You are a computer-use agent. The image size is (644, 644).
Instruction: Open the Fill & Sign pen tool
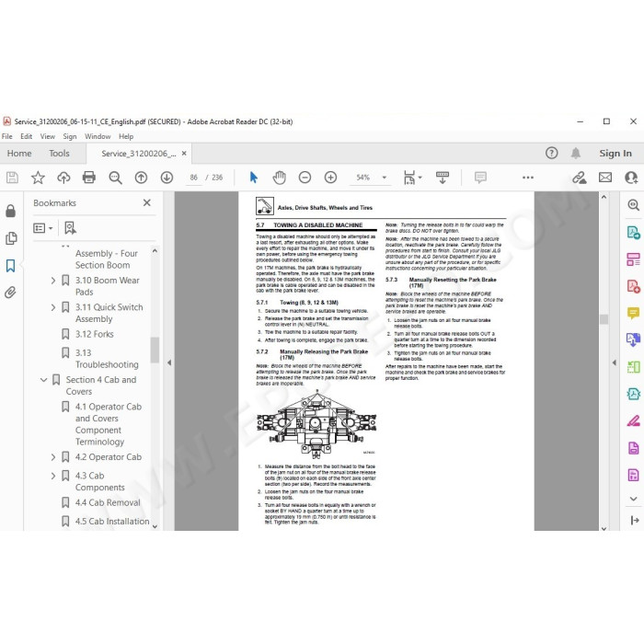pos(633,420)
